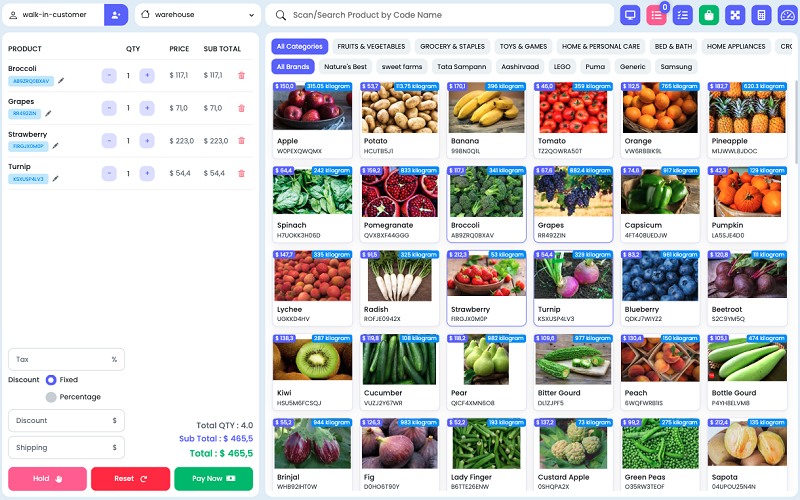Increase Grapes quantity with plus button
The height and width of the screenshot is (500, 800).
pos(147,108)
